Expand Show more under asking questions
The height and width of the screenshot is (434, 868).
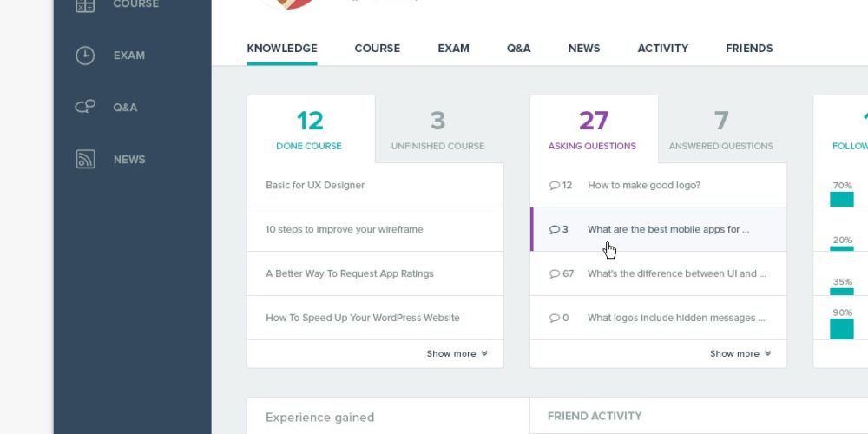pos(740,353)
